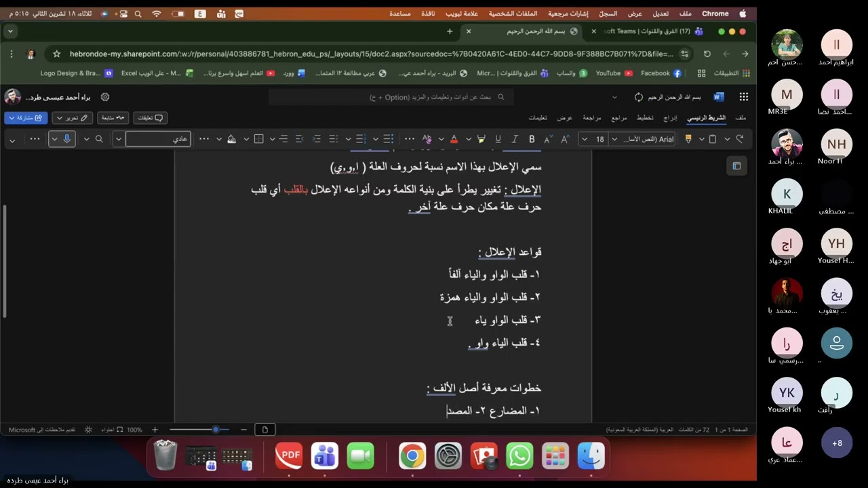
Task: Expand the numbering style dropdown arrow
Action: coord(349,139)
